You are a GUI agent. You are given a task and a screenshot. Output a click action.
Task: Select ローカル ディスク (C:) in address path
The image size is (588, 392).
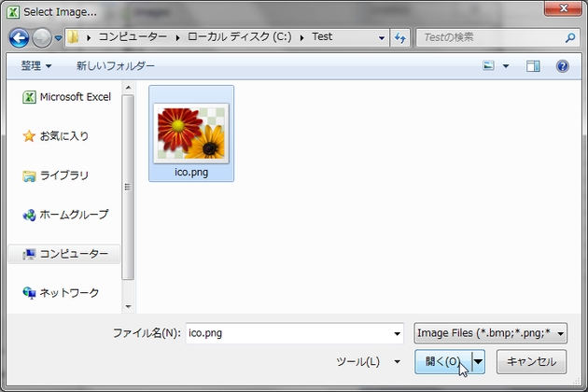[239, 36]
